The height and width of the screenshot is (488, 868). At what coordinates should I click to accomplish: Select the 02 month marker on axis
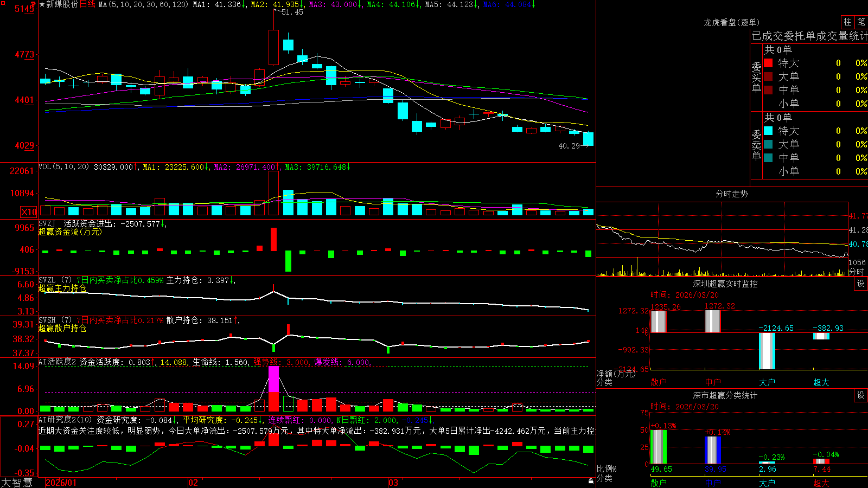[193, 482]
